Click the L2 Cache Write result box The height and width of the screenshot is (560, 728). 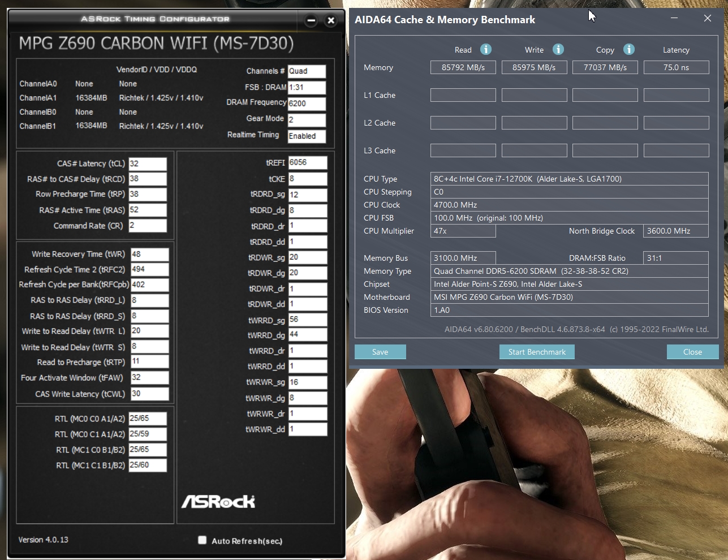(x=534, y=123)
